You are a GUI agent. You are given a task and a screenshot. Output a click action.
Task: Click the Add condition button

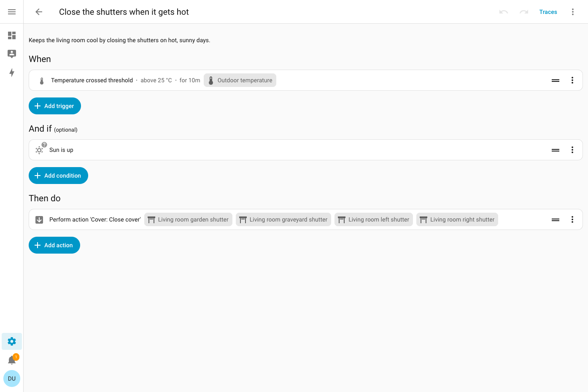[x=58, y=176]
